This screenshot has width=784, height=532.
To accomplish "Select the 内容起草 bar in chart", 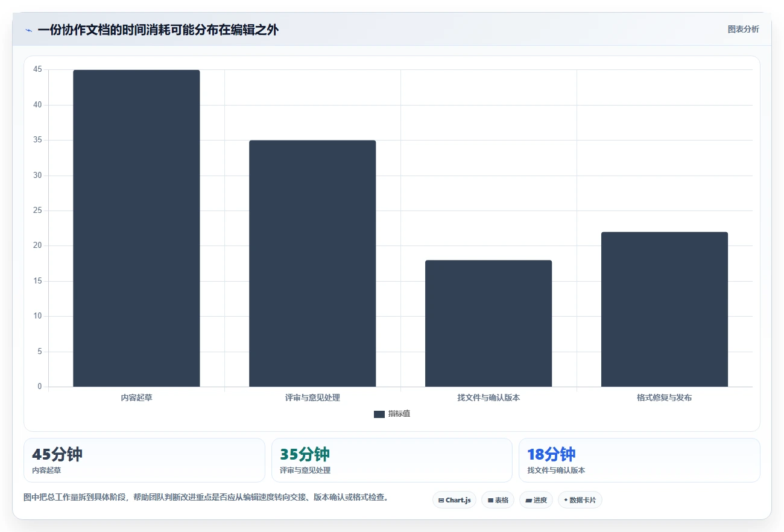I will (x=136, y=228).
